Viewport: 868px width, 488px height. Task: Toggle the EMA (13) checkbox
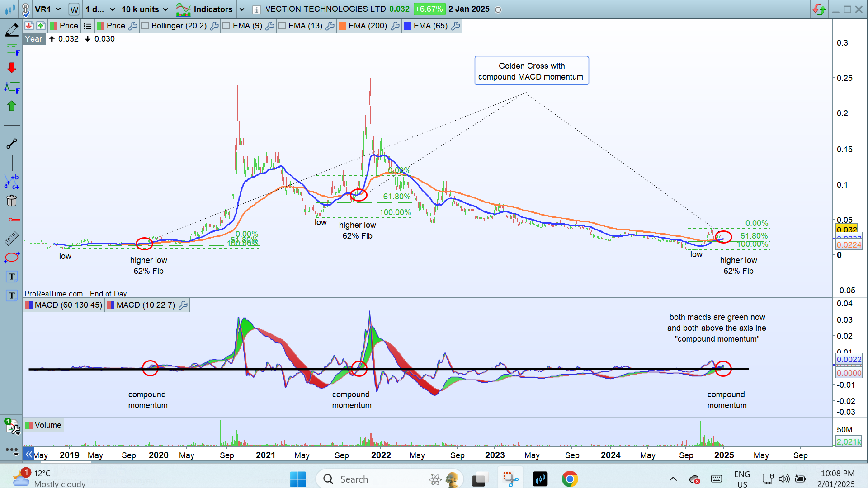pyautogui.click(x=282, y=26)
